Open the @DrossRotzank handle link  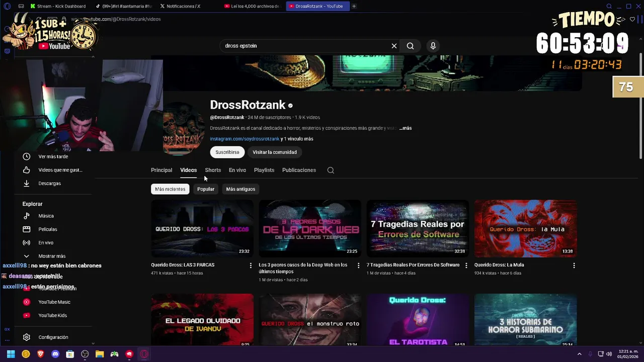(x=227, y=118)
